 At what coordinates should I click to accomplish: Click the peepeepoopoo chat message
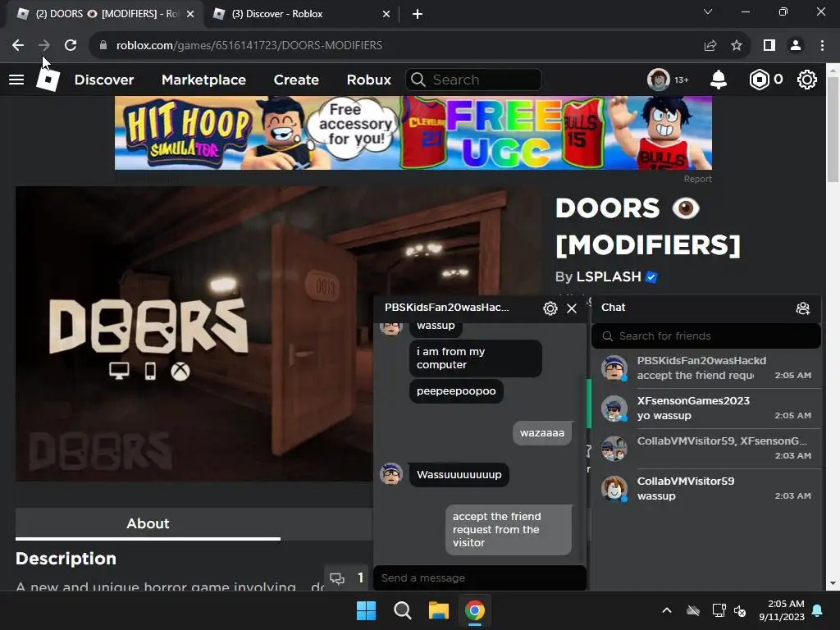tap(456, 391)
